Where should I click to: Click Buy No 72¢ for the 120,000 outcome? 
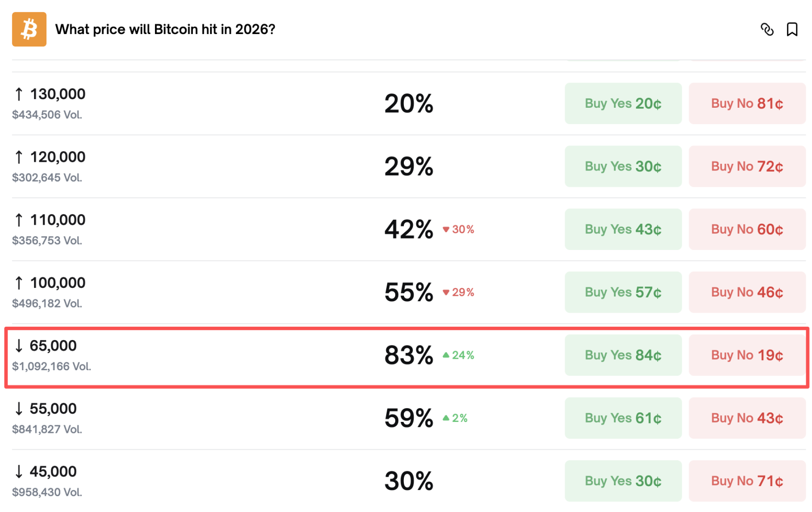pyautogui.click(x=746, y=166)
